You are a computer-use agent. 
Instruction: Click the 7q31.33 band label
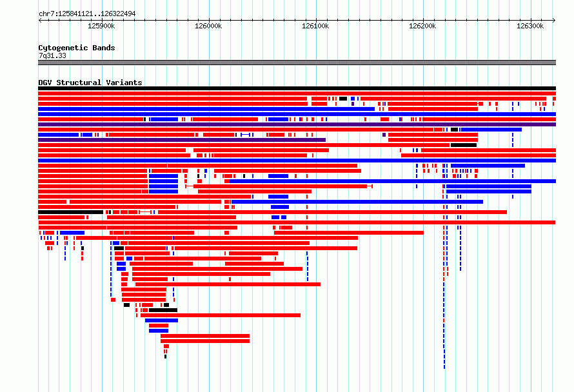[x=52, y=55]
